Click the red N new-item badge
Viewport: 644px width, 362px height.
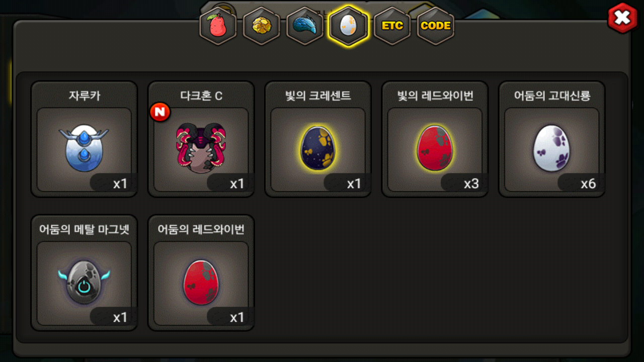160,113
